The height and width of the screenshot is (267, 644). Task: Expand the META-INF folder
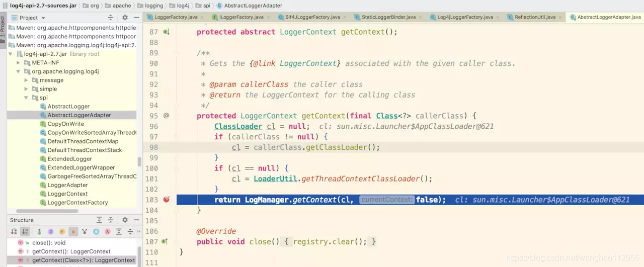[19, 63]
